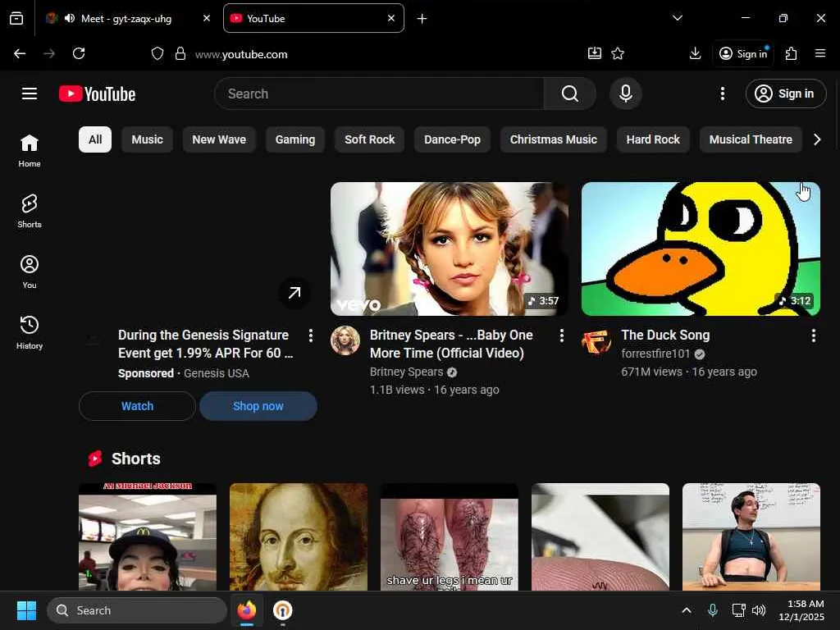
Task: Select the All filter chip
Action: (95, 139)
